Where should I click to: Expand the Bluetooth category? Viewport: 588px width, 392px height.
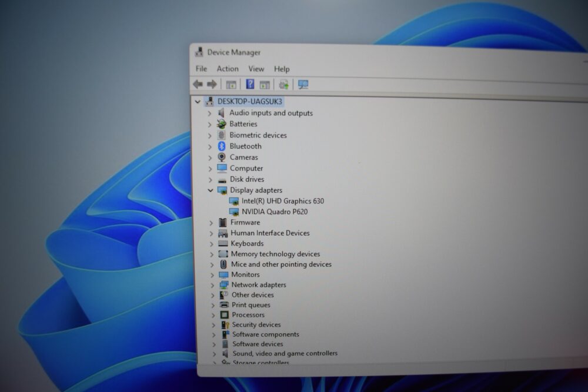[210, 146]
